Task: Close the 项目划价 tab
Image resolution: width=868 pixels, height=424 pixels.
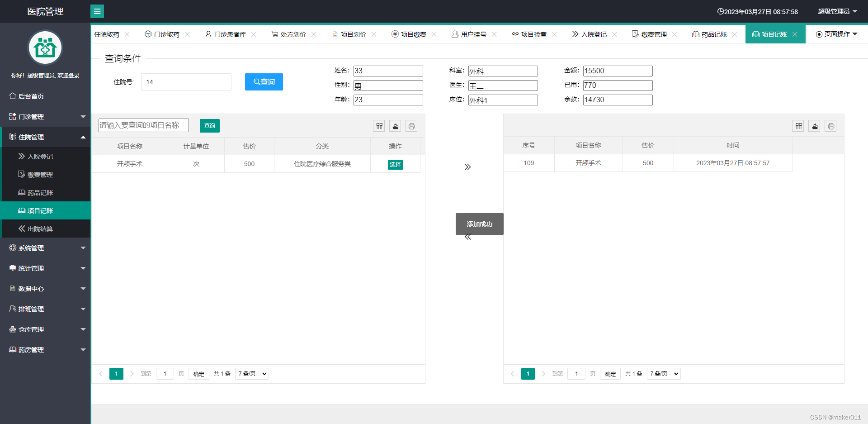Action: click(374, 34)
